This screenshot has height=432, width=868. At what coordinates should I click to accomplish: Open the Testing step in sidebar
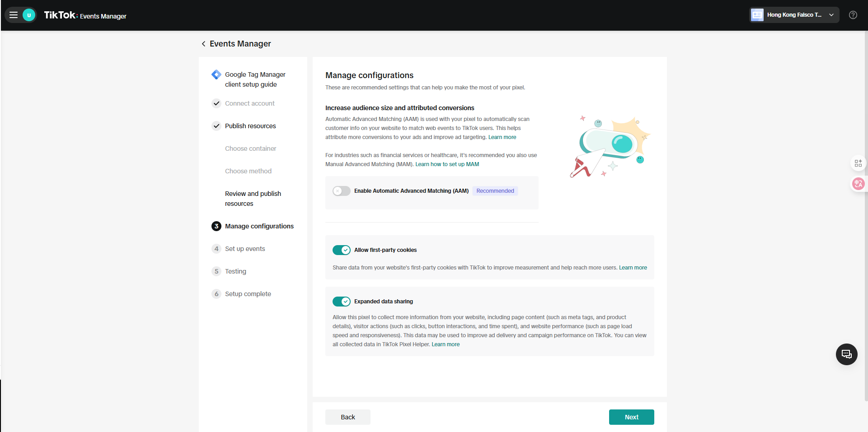coord(235,271)
